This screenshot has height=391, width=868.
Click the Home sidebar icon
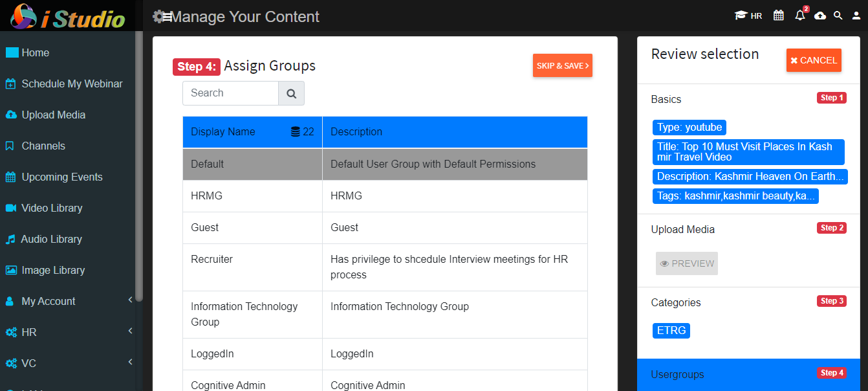click(12, 53)
